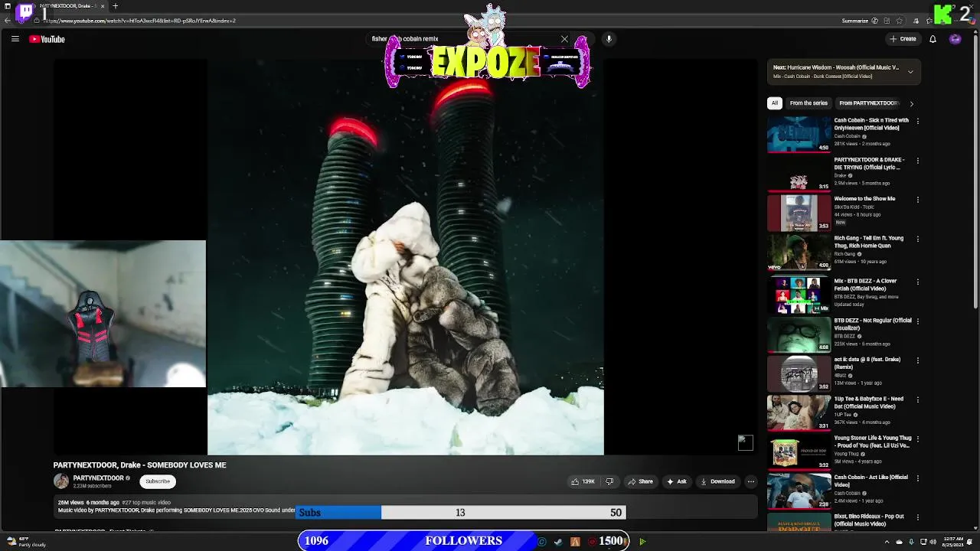The height and width of the screenshot is (551, 980).
Task: Select the From PARTYNEXTDOOR chip
Action: [868, 103]
